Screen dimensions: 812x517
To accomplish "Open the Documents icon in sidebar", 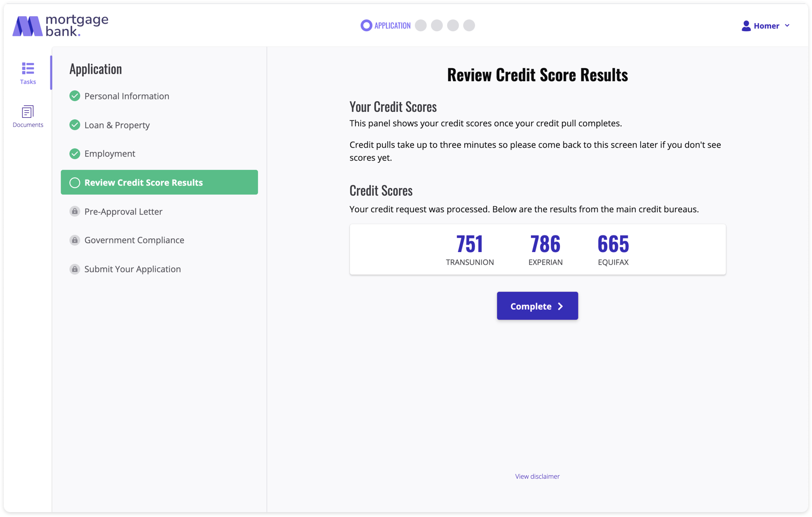I will (x=28, y=112).
